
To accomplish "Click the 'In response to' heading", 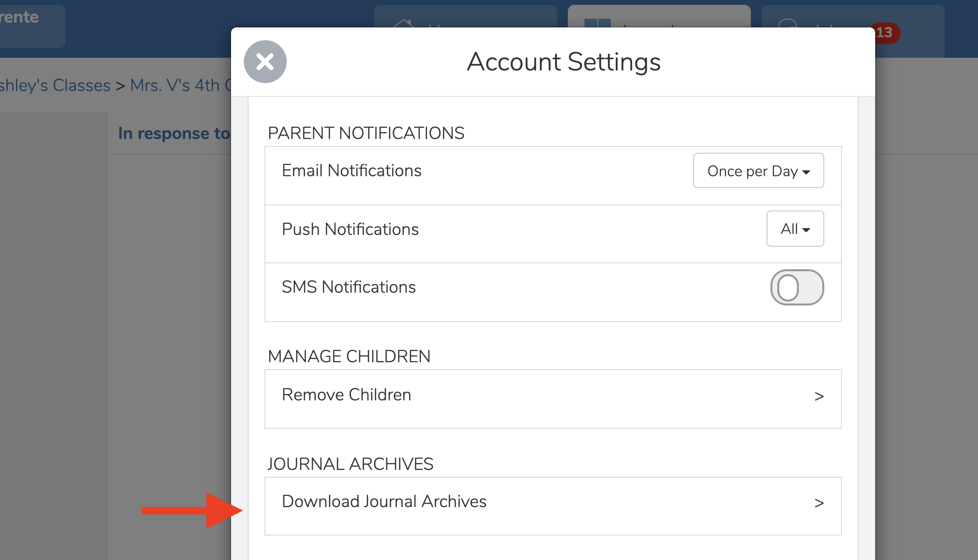I will point(173,133).
